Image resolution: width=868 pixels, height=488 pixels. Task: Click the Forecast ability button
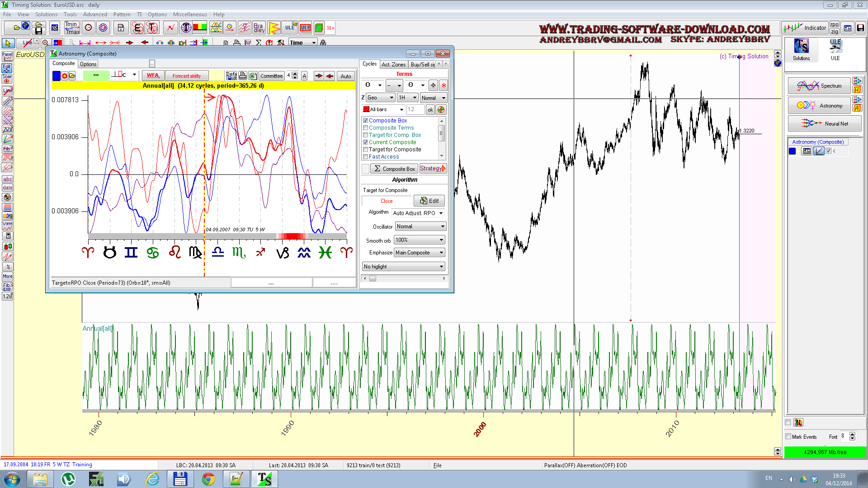pos(186,76)
